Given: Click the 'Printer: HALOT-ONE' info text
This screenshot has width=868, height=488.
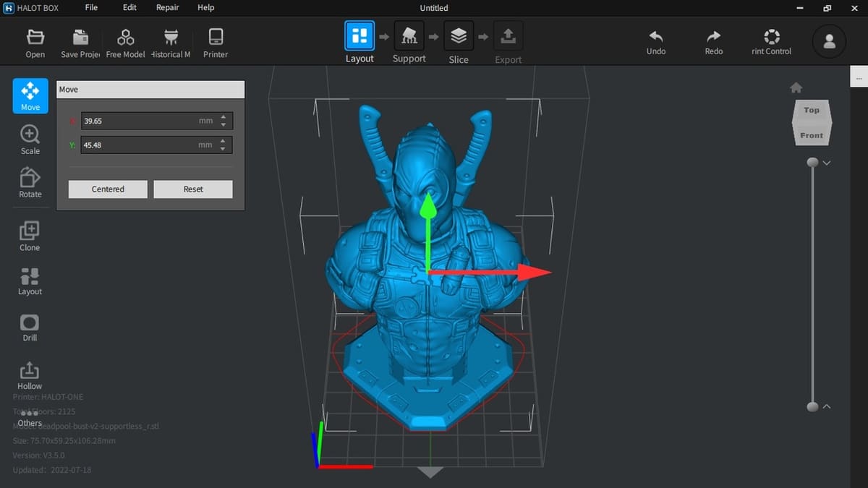Looking at the screenshot, I should (48, 397).
